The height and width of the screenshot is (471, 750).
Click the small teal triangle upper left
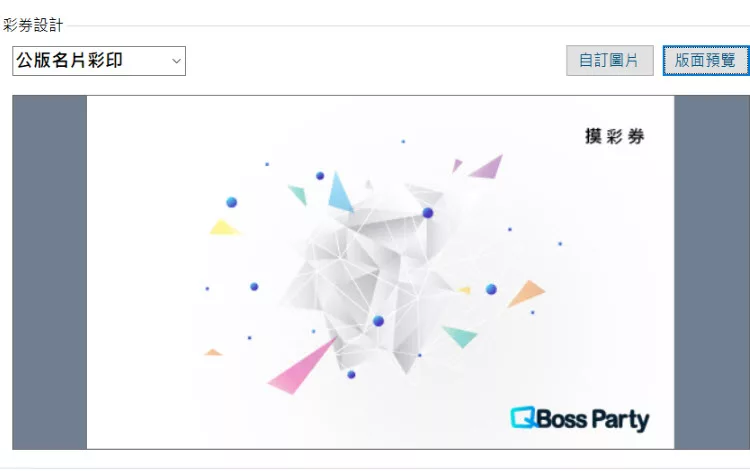[x=298, y=195]
